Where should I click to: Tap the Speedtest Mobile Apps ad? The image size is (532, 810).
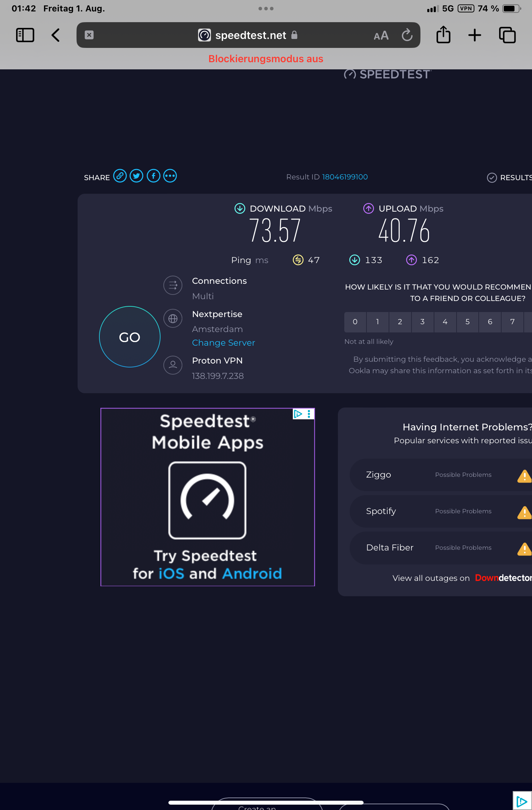[208, 497]
